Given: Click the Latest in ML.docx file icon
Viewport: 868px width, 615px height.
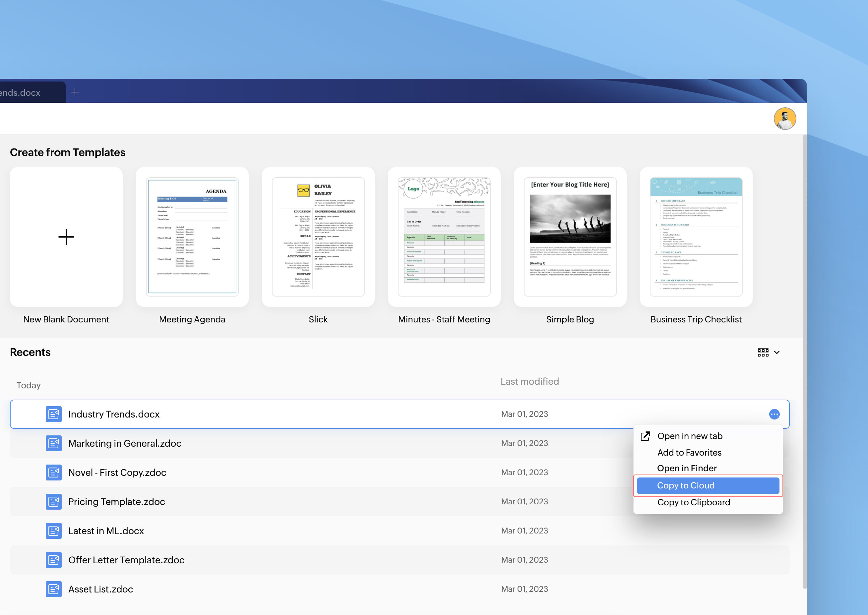Looking at the screenshot, I should (54, 531).
